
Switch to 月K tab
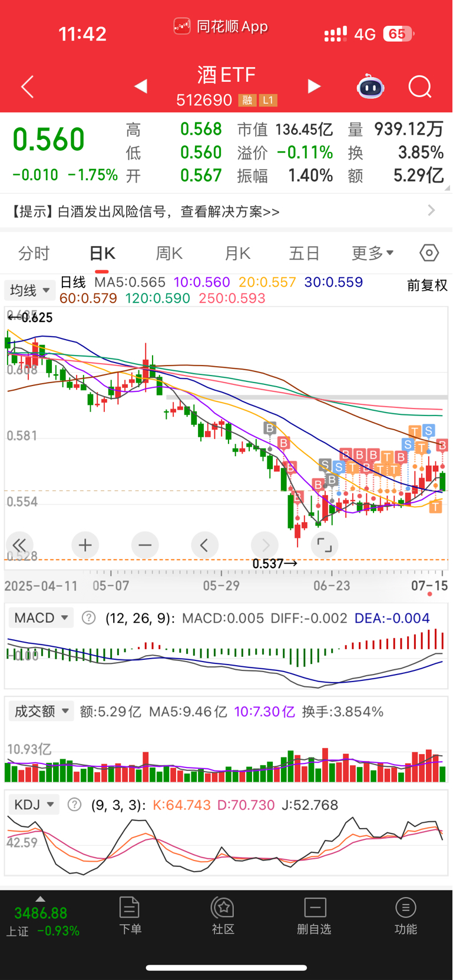point(237,253)
